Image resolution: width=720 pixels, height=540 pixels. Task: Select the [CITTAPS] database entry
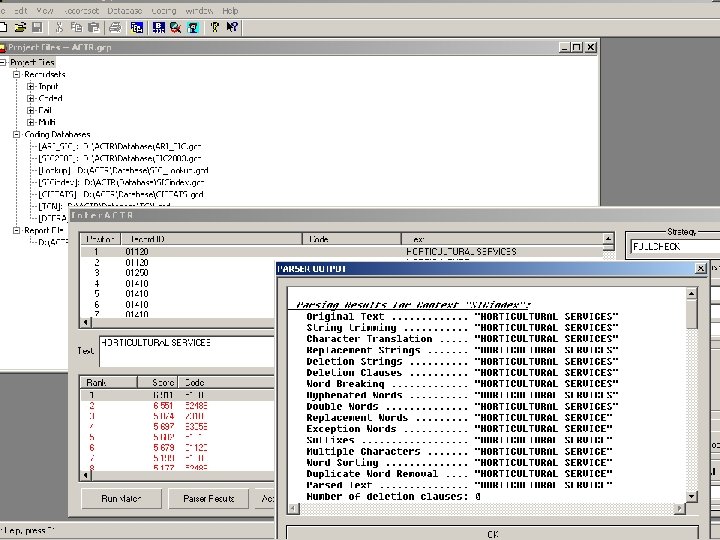tap(121, 194)
